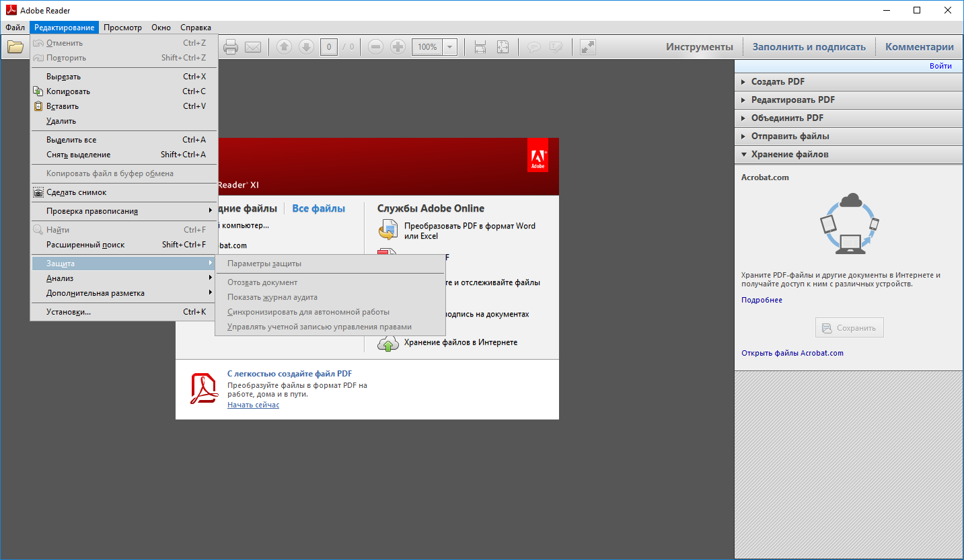Viewport: 964px width, 560px height.
Task: Go to previous page arrow icon
Action: pyautogui.click(x=285, y=47)
